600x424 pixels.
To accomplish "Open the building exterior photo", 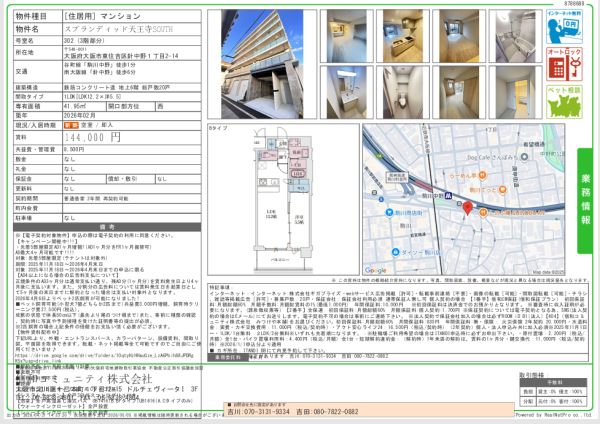I will click(x=262, y=64).
